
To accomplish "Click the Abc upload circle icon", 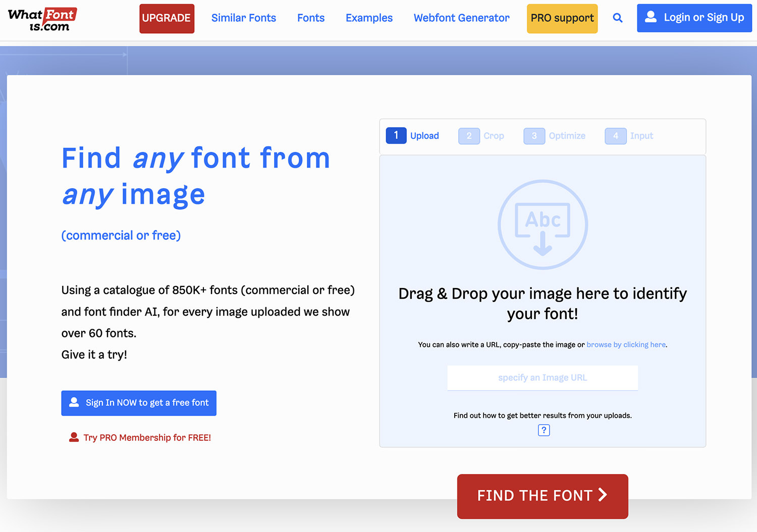I will (543, 225).
